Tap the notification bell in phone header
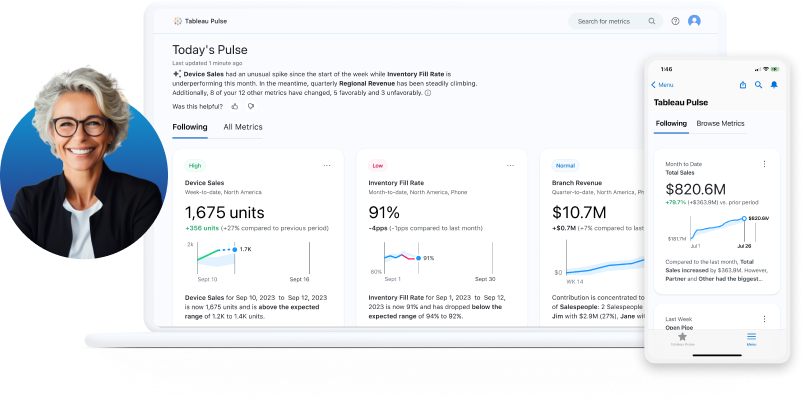804x398 pixels. pos(774,85)
